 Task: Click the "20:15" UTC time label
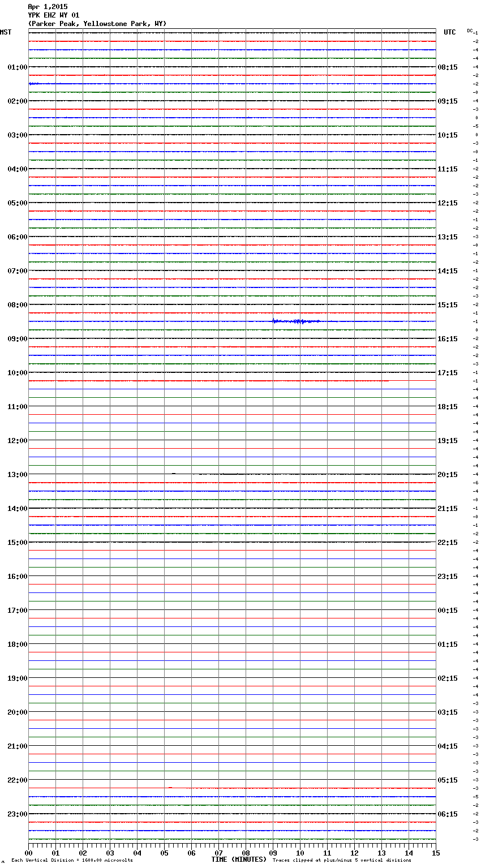point(448,475)
